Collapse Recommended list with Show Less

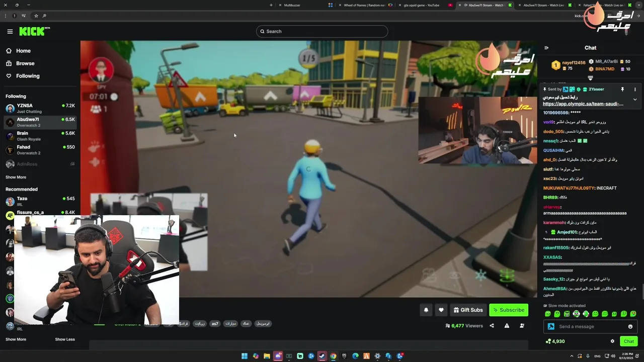pyautogui.click(x=65, y=339)
